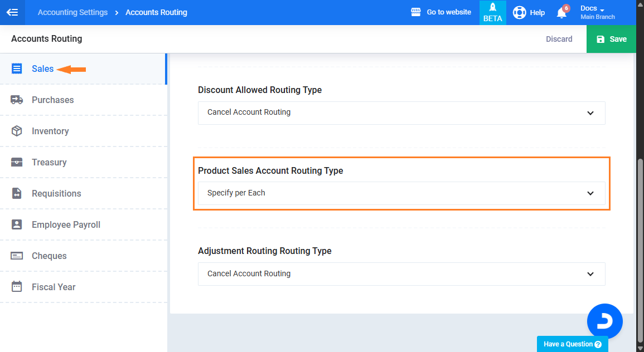Open the Fiscal Year section
The image size is (644, 352).
[54, 287]
